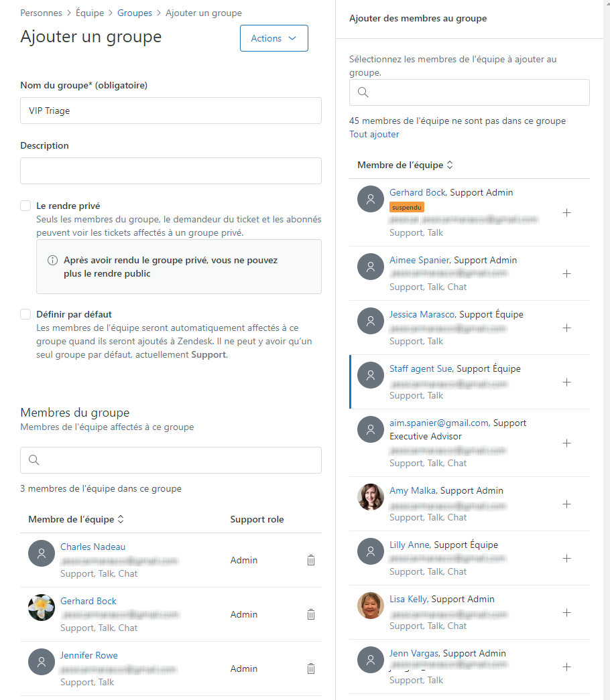The height and width of the screenshot is (700, 610).
Task: Add Amy Malka to the group
Action: pos(566,504)
